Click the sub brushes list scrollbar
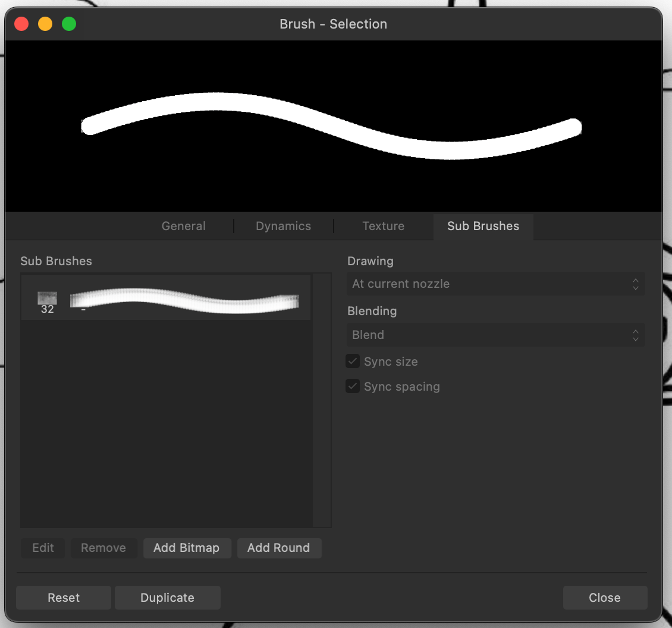Image resolution: width=672 pixels, height=628 pixels. 322,400
